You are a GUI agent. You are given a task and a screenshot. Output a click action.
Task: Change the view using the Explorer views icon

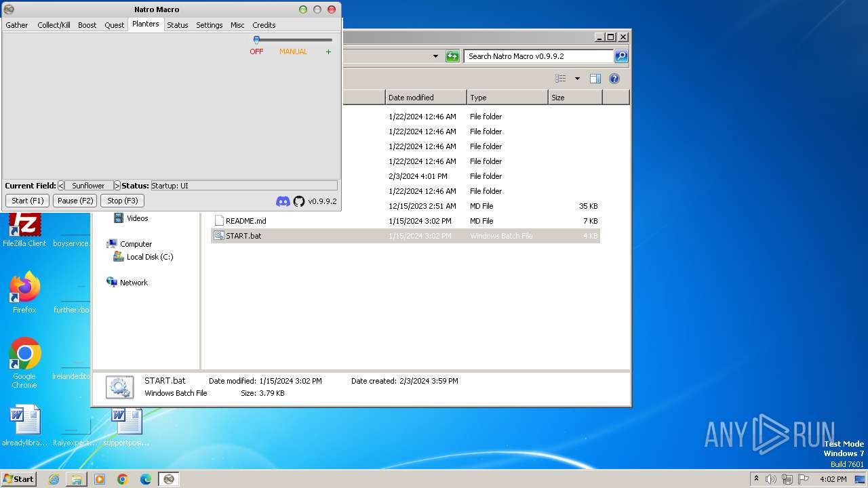(x=561, y=79)
